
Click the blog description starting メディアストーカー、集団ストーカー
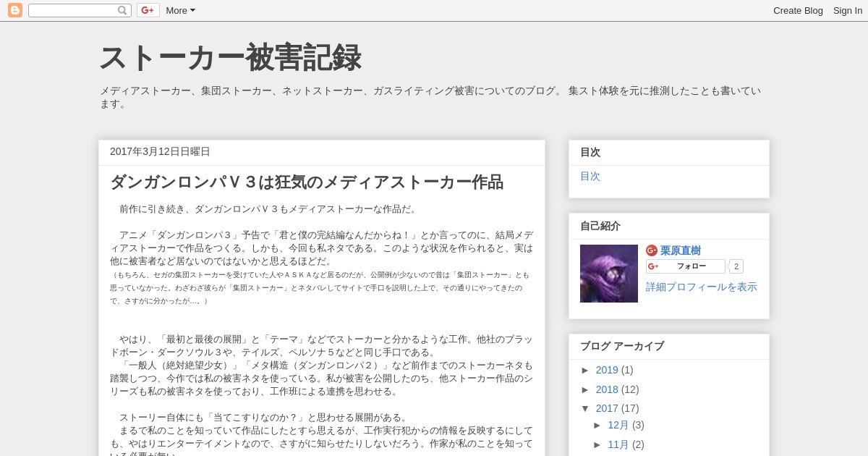tap(430, 97)
